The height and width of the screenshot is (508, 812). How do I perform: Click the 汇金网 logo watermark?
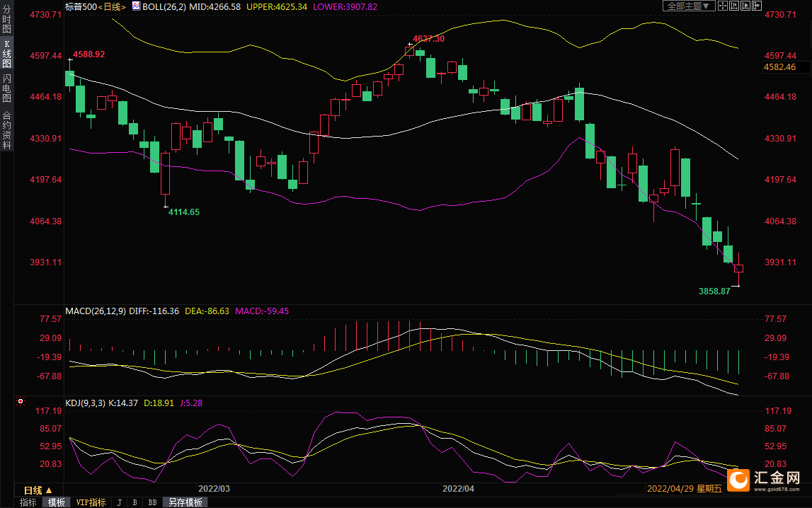coord(763,480)
